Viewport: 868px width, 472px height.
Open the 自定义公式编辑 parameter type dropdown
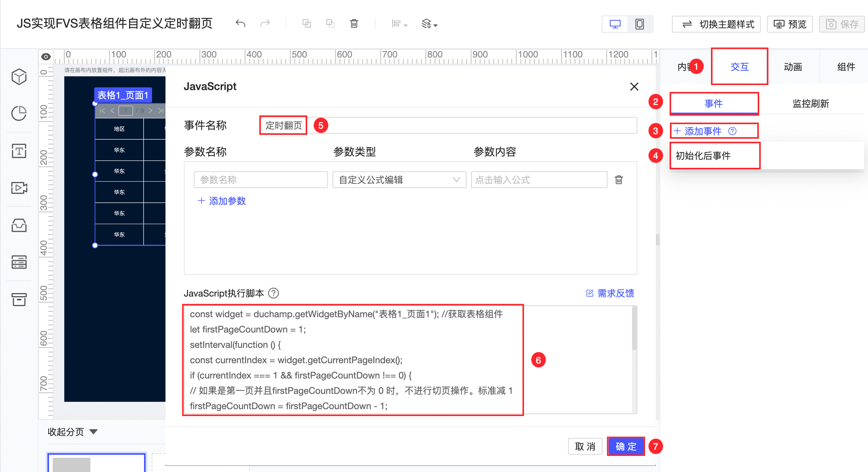pyautogui.click(x=399, y=180)
